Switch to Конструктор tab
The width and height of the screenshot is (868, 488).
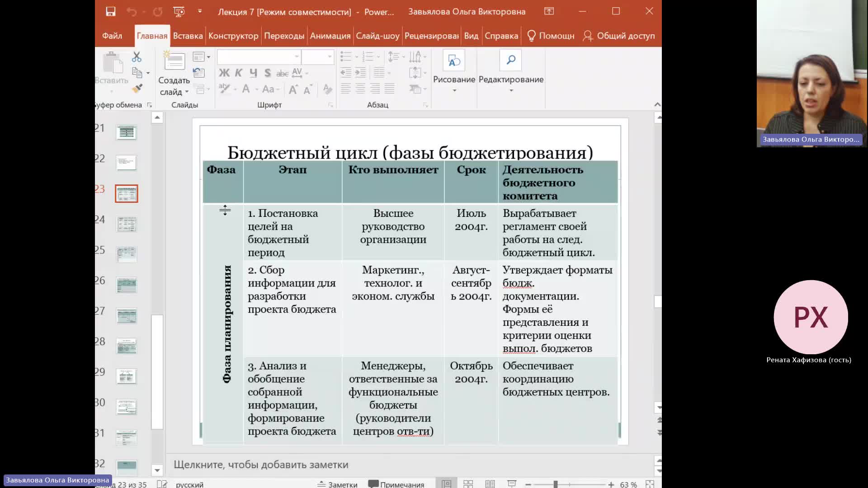click(x=233, y=36)
